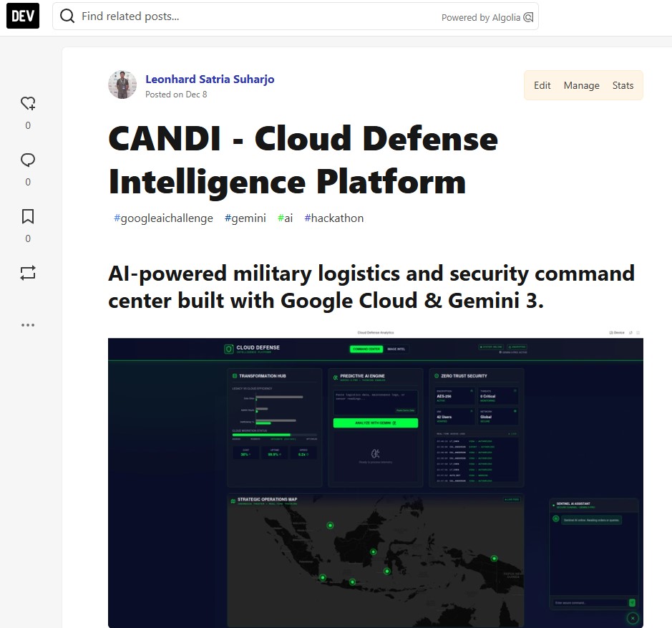Click the Strategic Operations Map in the dashboard image
Image resolution: width=672 pixels, height=628 pixels.
pos(375,559)
